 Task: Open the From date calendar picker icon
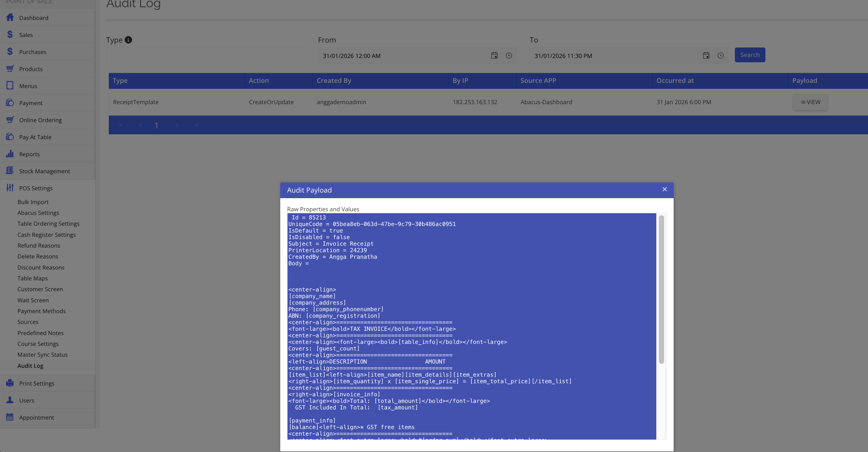[494, 56]
